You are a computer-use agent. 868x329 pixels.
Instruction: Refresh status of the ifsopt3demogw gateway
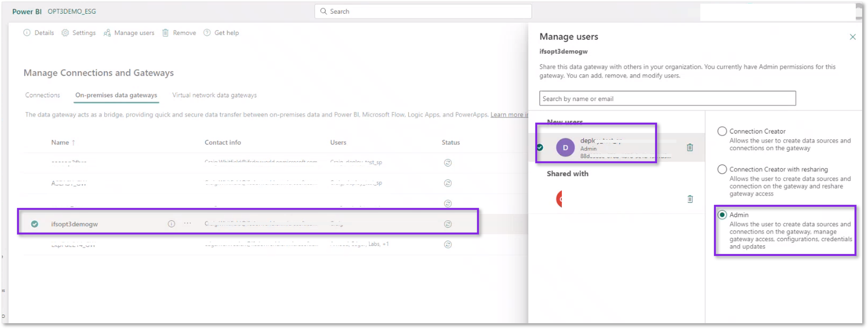[x=447, y=224]
